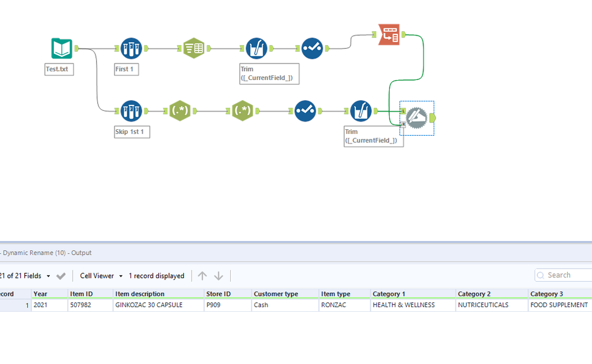The width and height of the screenshot is (592, 364).
Task: Select record row number 1
Action: [x=15, y=305]
